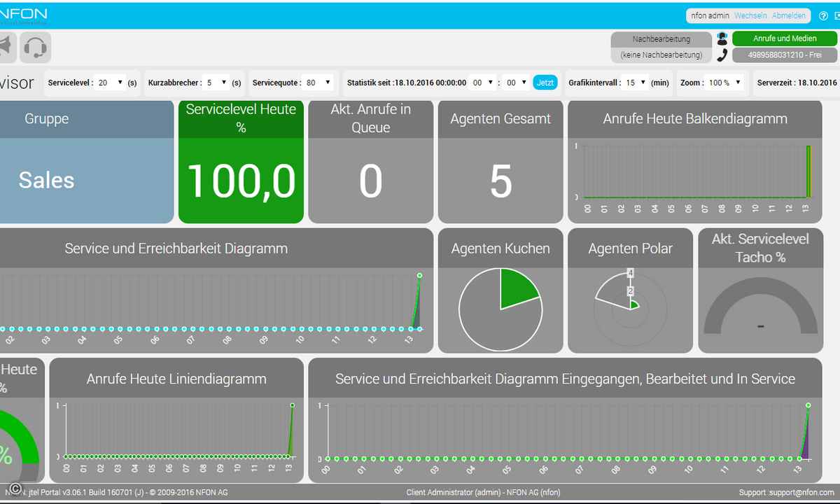The image size is (840, 504).
Task: Open the Zoom percentage dropdown
Action: pos(724,83)
